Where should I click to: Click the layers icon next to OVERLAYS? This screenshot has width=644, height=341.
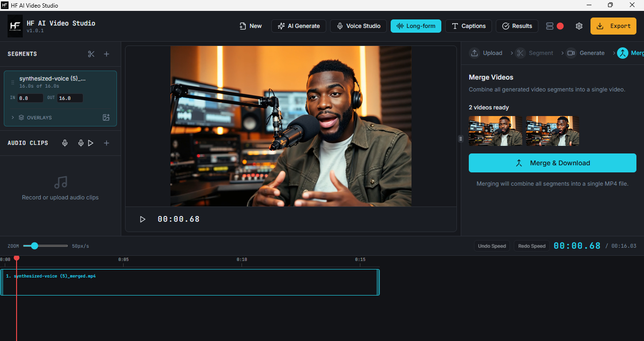(21, 117)
